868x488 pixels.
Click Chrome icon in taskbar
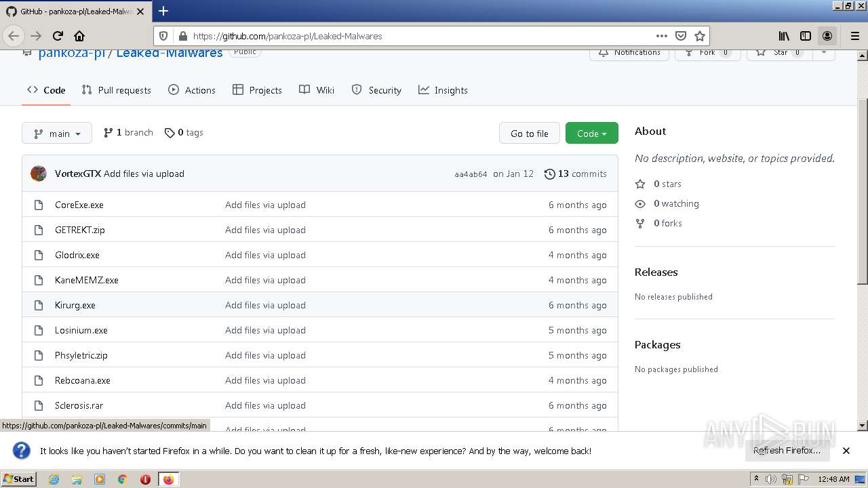point(123,479)
